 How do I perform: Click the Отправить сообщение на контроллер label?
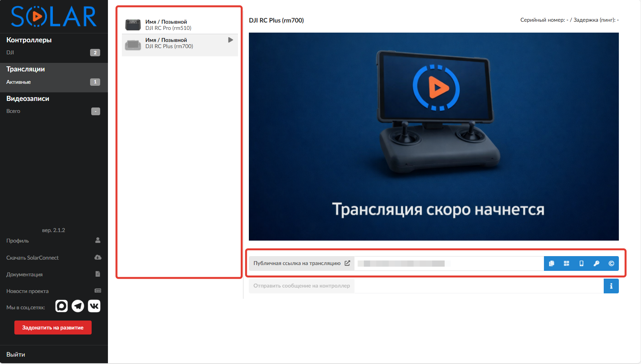coord(302,286)
